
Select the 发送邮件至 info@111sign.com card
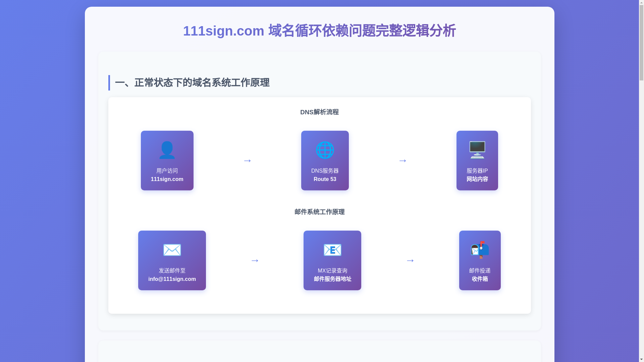tap(172, 260)
